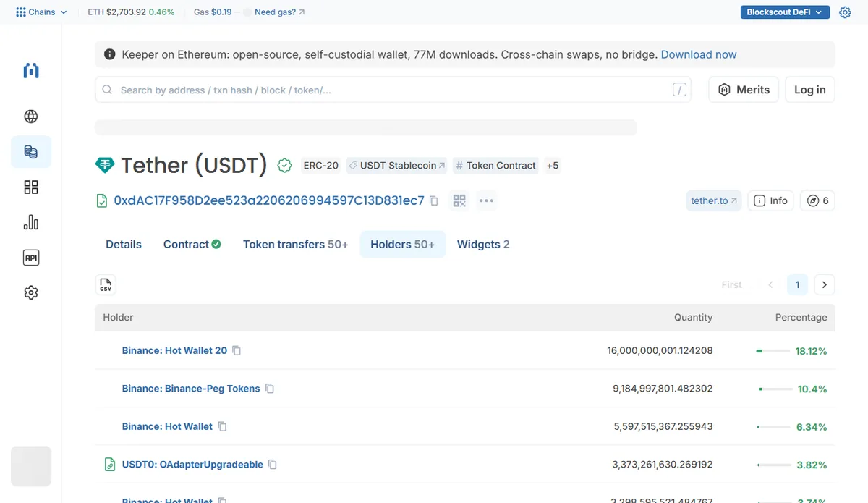Select the tokens coins icon in sidebar
The width and height of the screenshot is (868, 503).
31,152
